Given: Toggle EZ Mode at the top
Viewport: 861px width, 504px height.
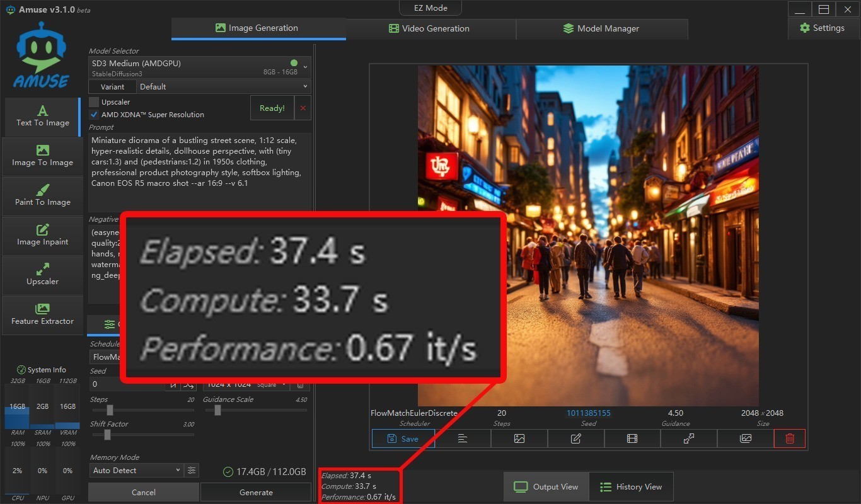Looking at the screenshot, I should click(x=431, y=8).
